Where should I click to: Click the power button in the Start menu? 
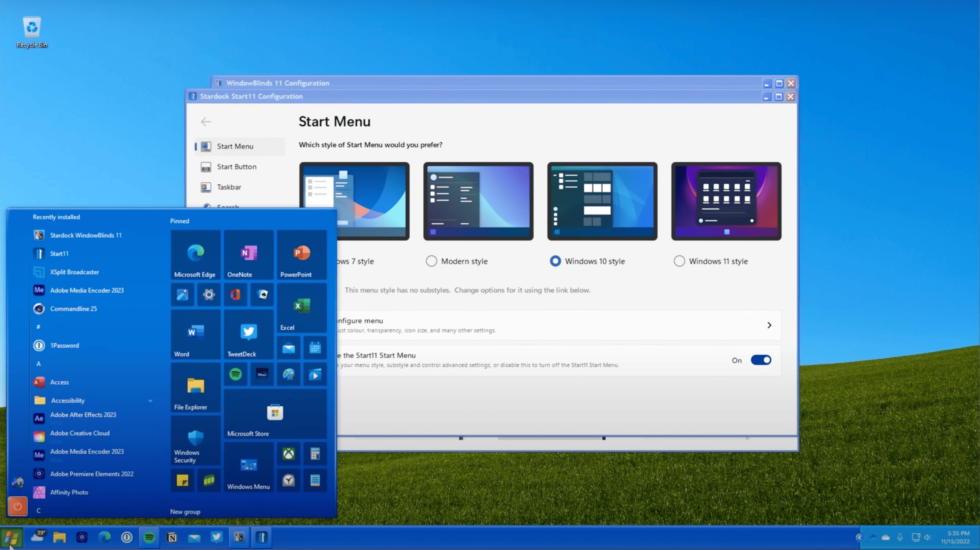(18, 506)
